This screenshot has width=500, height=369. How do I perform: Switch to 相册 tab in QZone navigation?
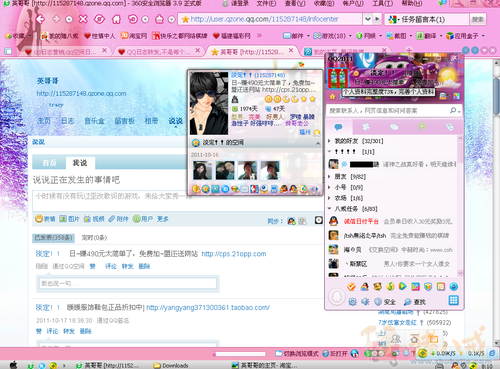pos(151,121)
